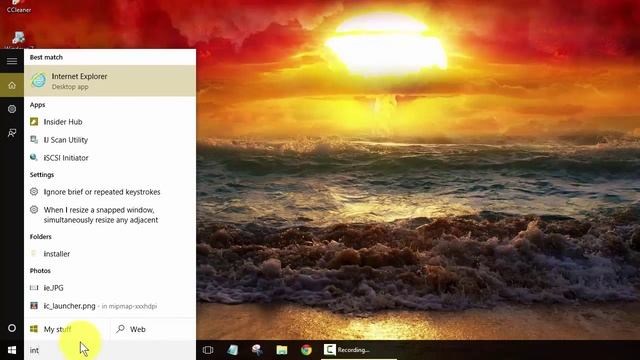Open IJ Scan Utility app result
640x360 pixels.
coord(110,140)
